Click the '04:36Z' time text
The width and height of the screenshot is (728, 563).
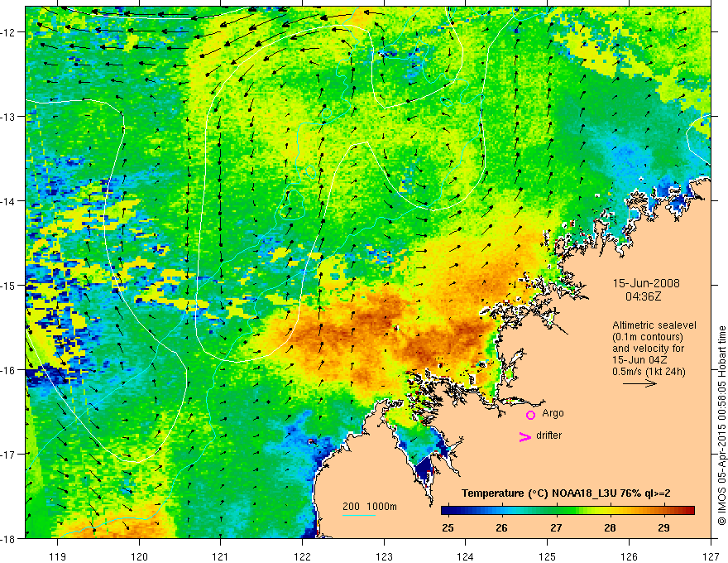643,296
